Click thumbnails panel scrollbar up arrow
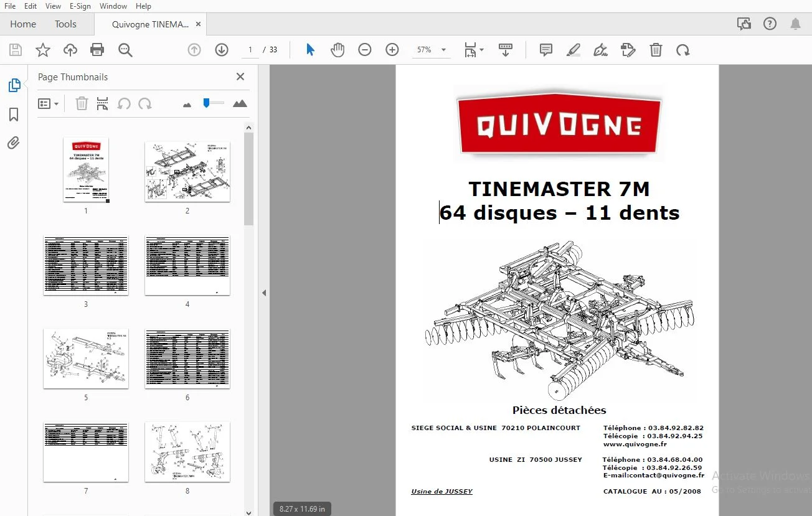Screen dimensions: 812x516 (x=249, y=128)
